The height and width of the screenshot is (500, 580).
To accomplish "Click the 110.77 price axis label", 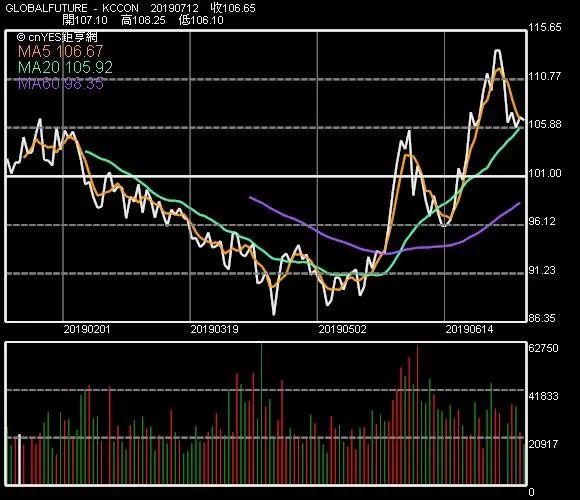I will [545, 77].
